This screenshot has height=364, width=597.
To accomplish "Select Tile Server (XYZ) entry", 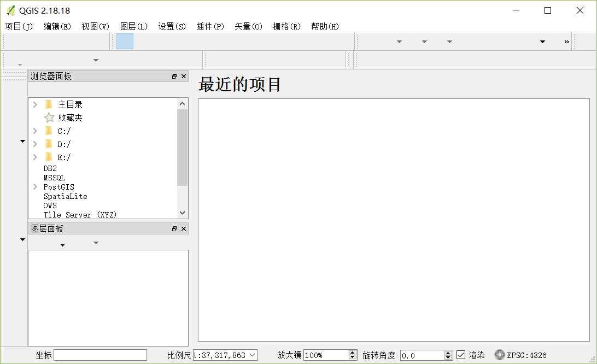I will tap(80, 215).
